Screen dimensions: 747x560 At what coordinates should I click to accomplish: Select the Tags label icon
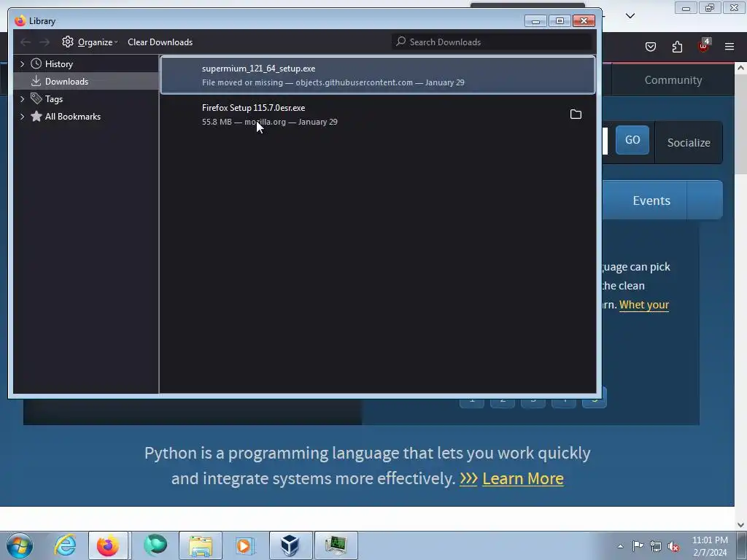click(x=36, y=98)
